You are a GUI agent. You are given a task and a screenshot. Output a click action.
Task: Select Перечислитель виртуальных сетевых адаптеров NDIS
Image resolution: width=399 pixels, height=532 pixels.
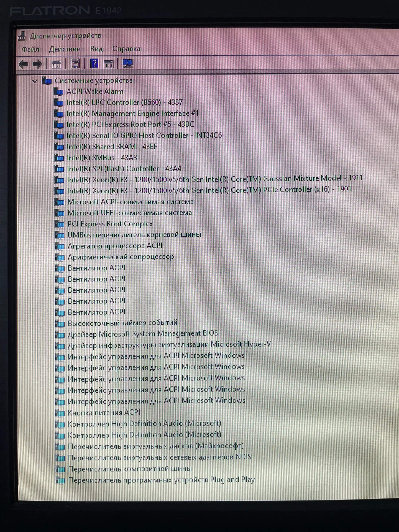(x=160, y=457)
